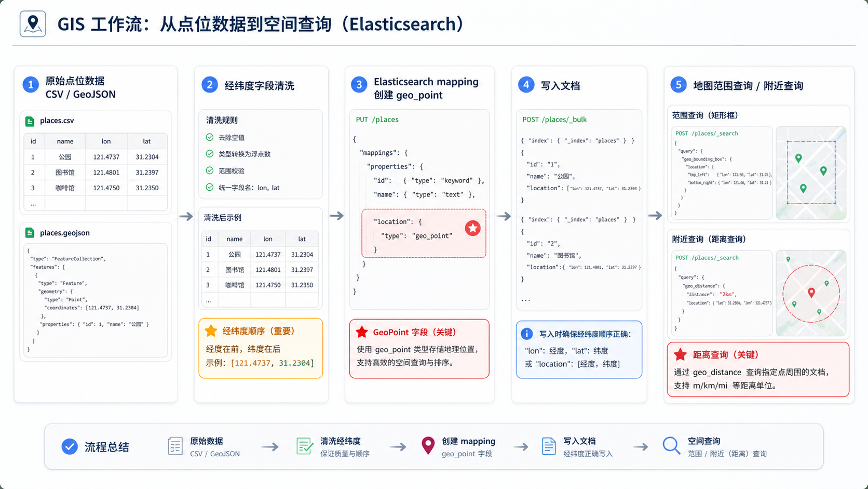Viewport: 868px width, 489px height.
Task: Click the orange star beside 经纬度顺序（重要）
Action: [211, 331]
